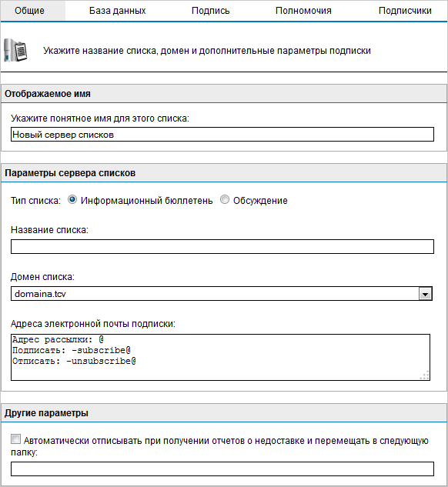This screenshot has height=487, width=448.
Task: Open the domaina.tcv domain combo box
Action: (x=222, y=293)
